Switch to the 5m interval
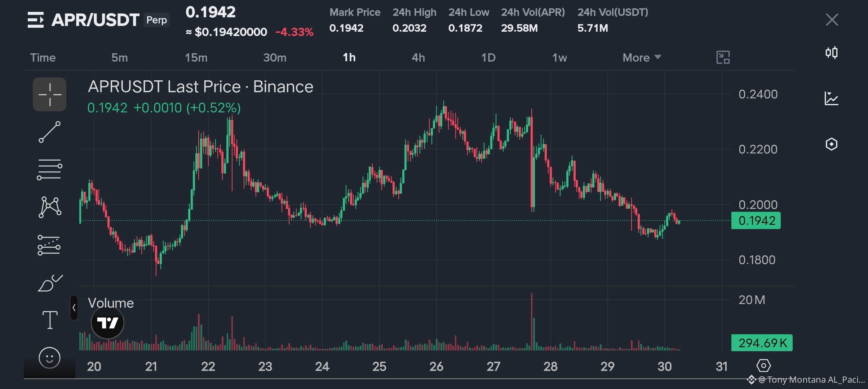Viewport: 868px width, 389px height. coord(119,58)
